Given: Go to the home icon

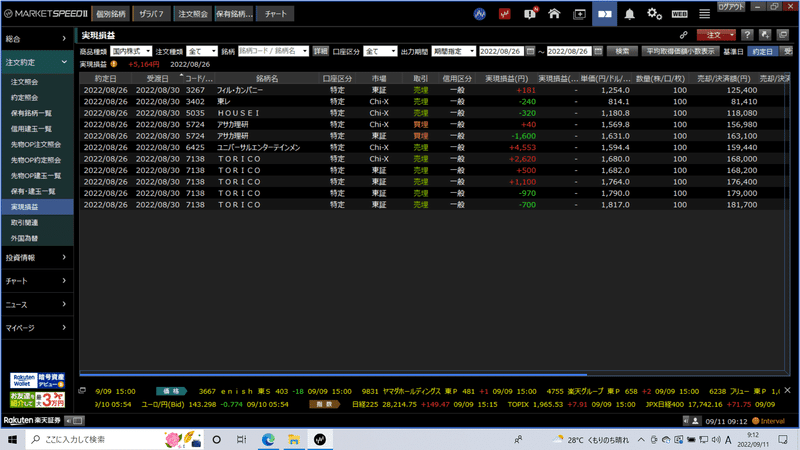Looking at the screenshot, I should [x=554, y=14].
